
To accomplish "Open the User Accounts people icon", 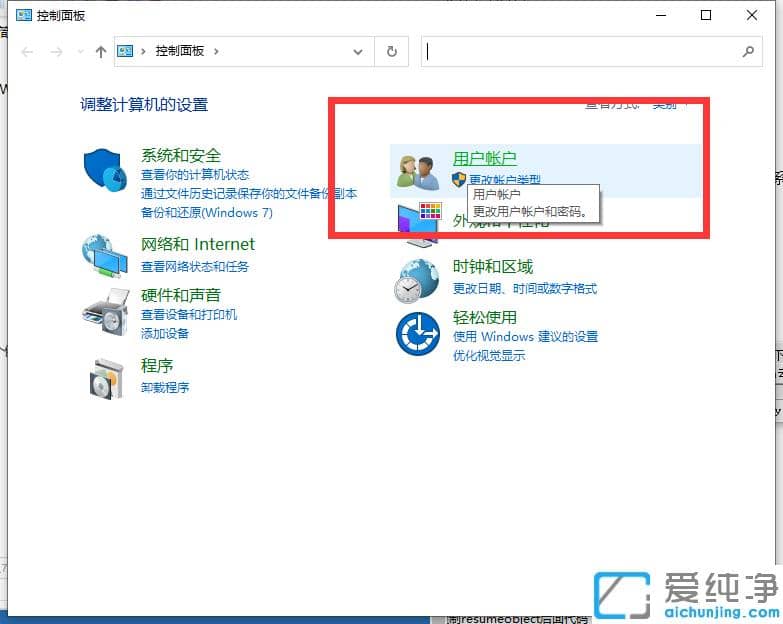I will click(x=418, y=173).
